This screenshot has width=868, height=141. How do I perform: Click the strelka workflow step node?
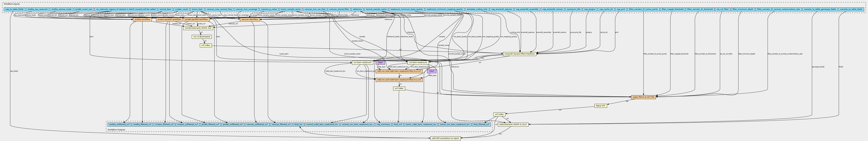pyautogui.click(x=142, y=20)
